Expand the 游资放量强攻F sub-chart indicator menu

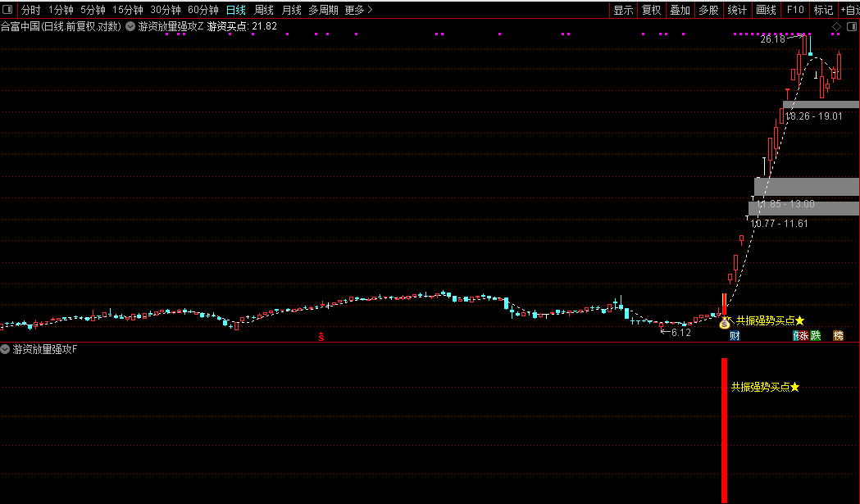coord(6,349)
